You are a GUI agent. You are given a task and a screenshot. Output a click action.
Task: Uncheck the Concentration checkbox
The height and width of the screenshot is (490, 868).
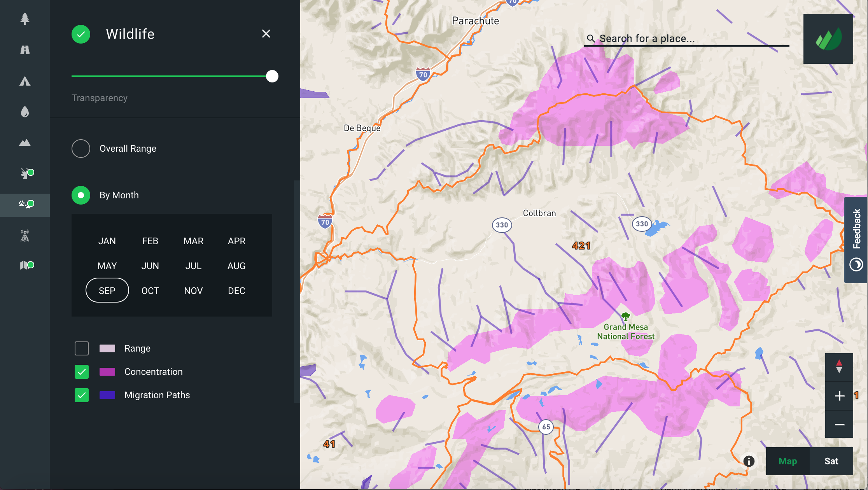pyautogui.click(x=82, y=372)
